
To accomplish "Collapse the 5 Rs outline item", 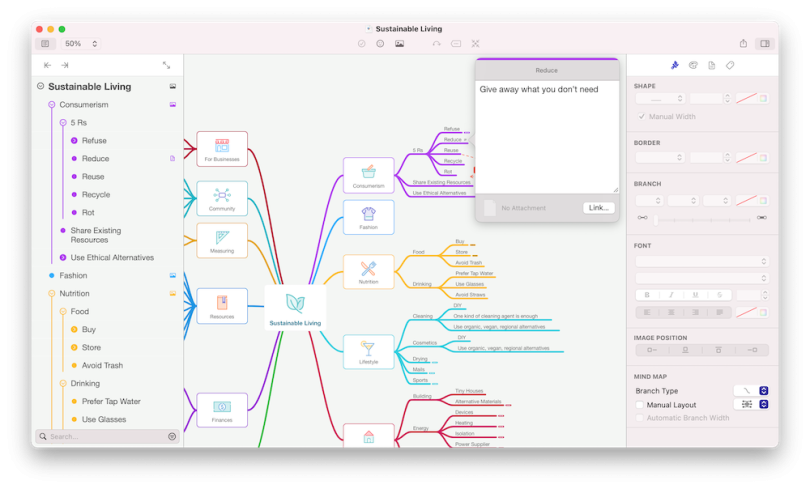I will pos(63,122).
